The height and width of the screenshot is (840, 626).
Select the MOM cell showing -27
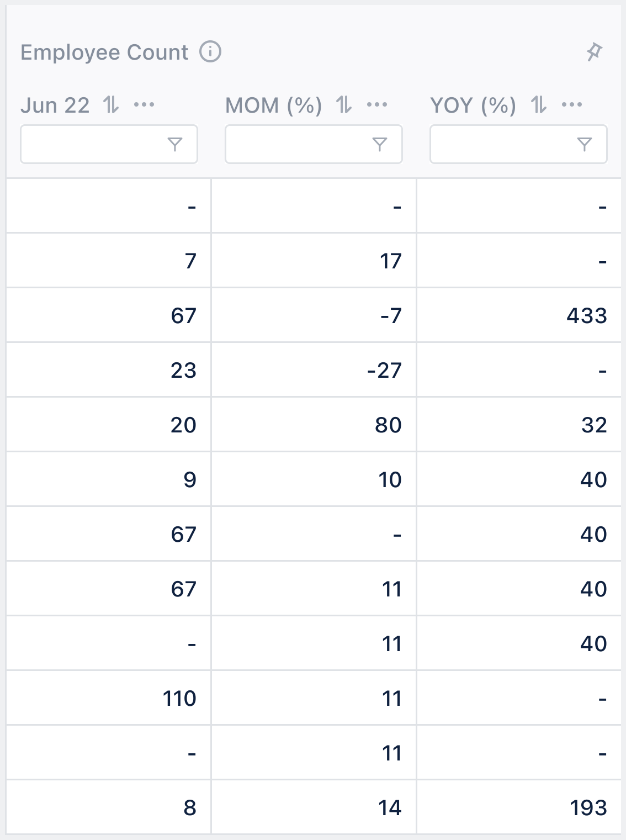click(x=314, y=369)
